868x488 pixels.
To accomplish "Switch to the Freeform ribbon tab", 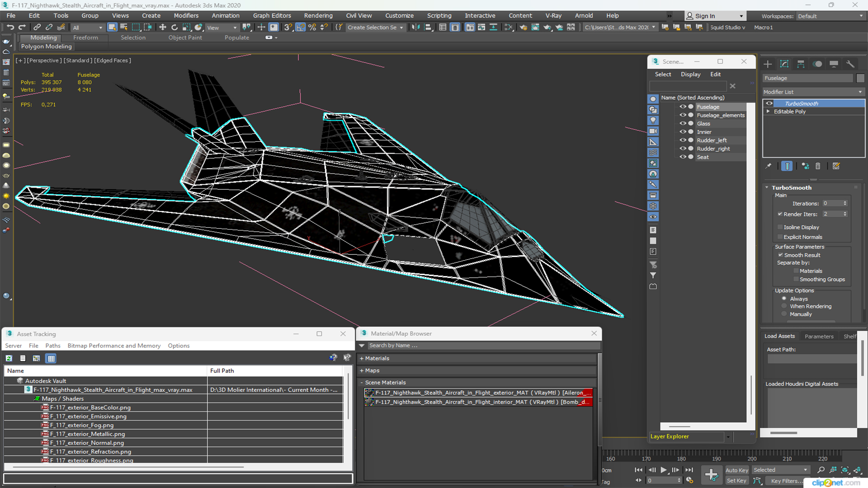I will (x=85, y=38).
